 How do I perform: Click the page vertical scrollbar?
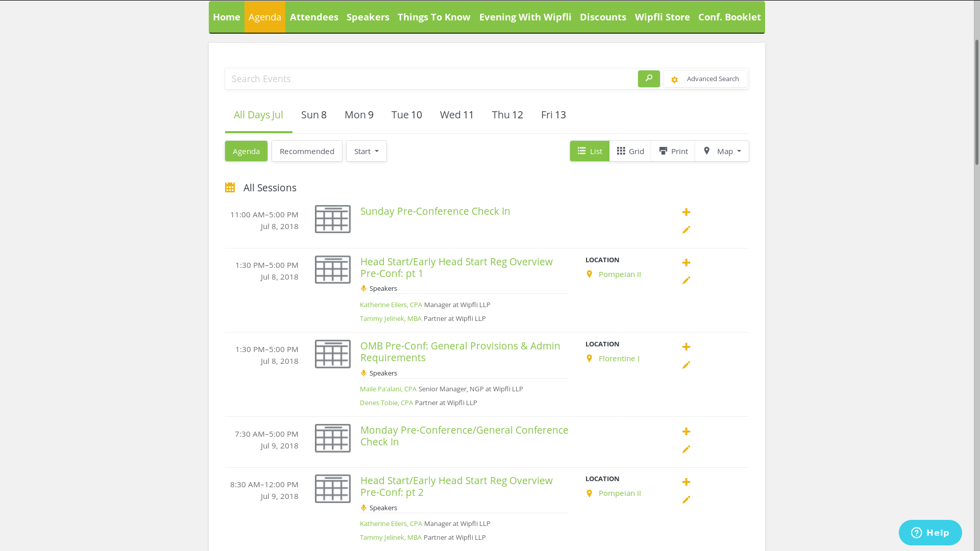[x=977, y=102]
